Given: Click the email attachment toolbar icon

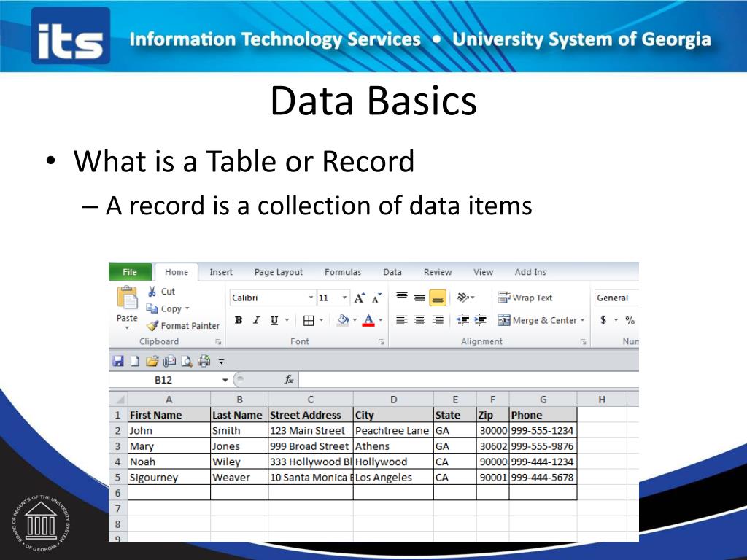Looking at the screenshot, I should click(169, 362).
